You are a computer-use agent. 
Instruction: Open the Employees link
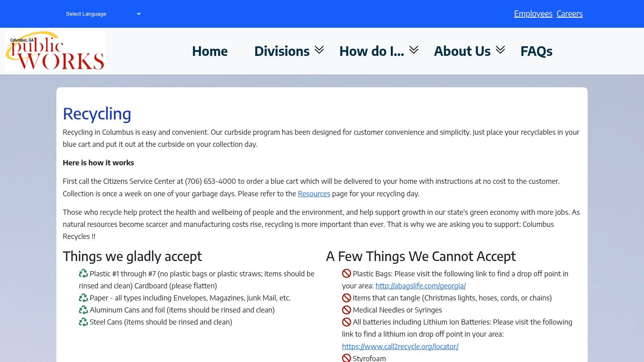click(533, 14)
